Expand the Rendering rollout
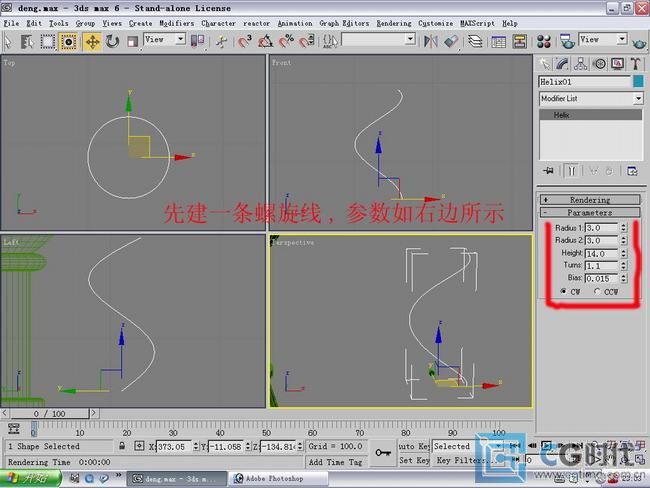Screen dimensions: 650x488 tap(590, 200)
